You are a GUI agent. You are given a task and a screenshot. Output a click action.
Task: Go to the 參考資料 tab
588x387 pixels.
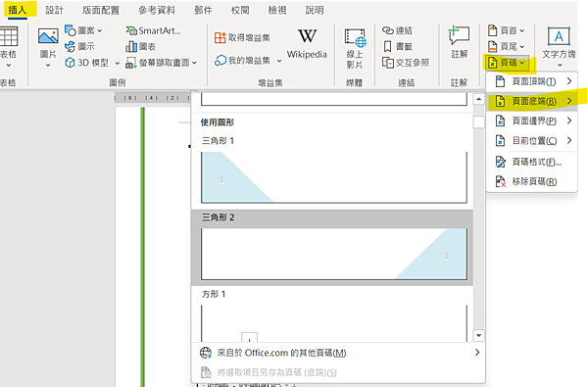pyautogui.click(x=157, y=10)
